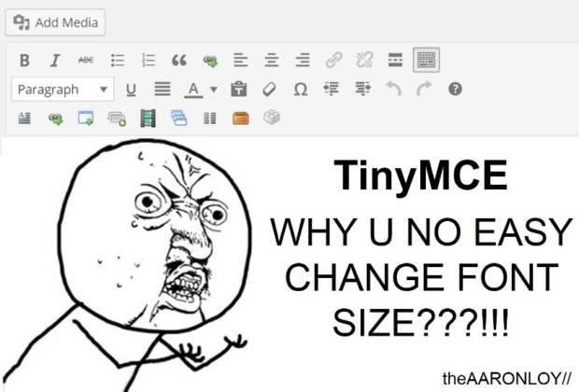Click the filmstrip video icon
The image size is (579, 392).
(x=148, y=118)
